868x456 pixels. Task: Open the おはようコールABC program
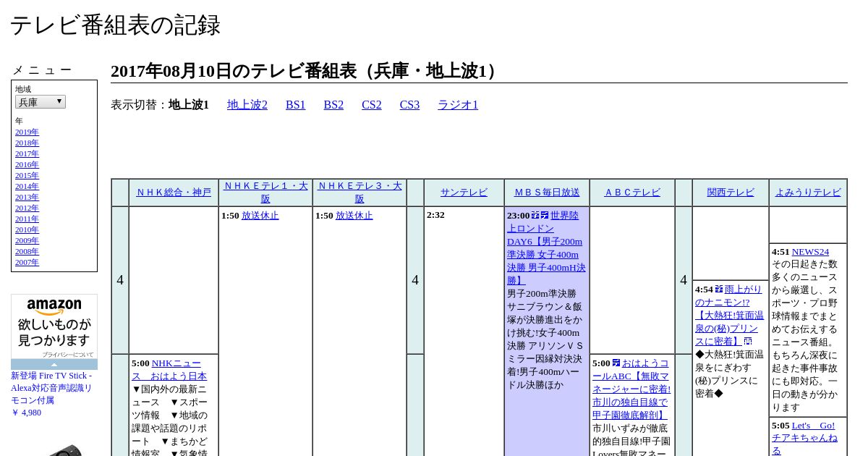[x=631, y=389]
